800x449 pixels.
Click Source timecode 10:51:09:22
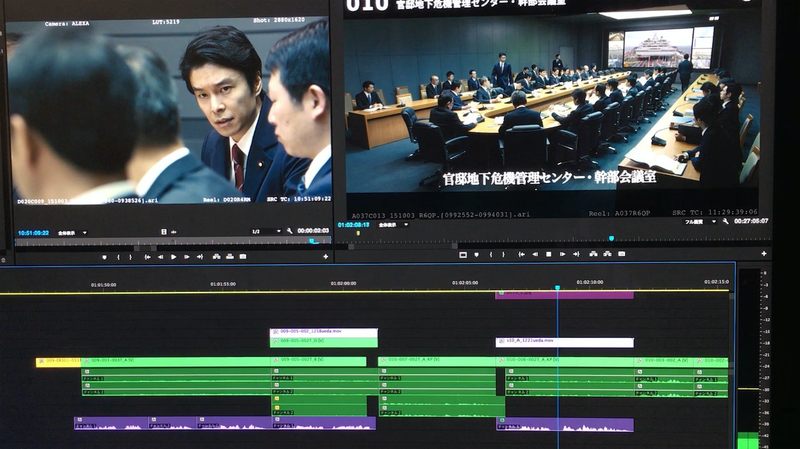[x=33, y=233]
